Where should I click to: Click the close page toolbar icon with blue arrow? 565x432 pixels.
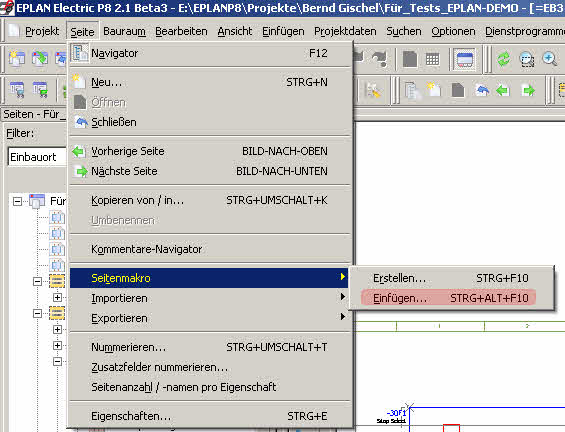pyautogui.click(x=482, y=90)
